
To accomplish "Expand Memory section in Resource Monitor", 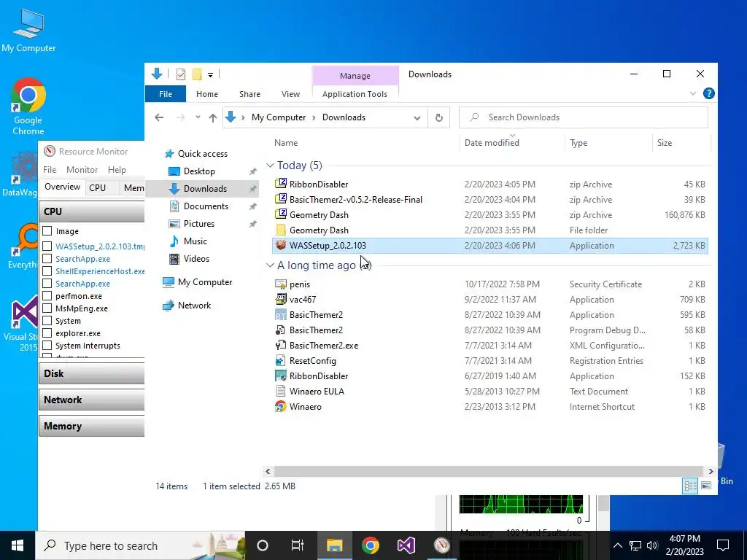I will coord(91,426).
